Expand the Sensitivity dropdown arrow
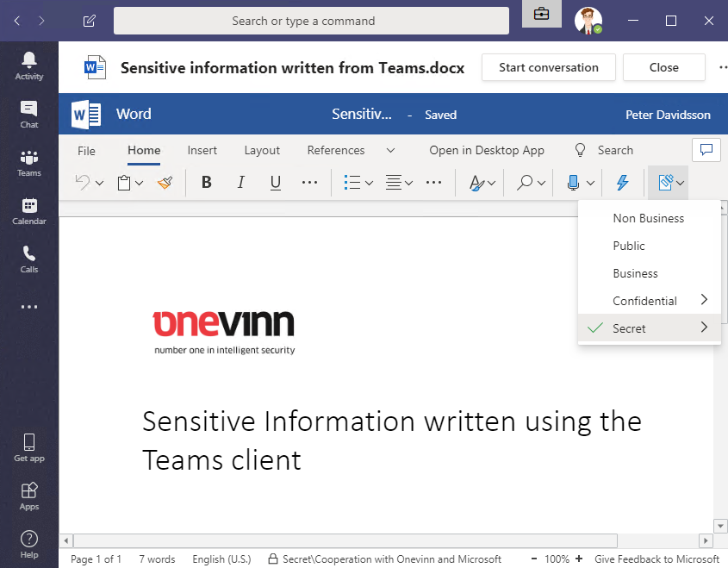728x568 pixels. [x=681, y=183]
